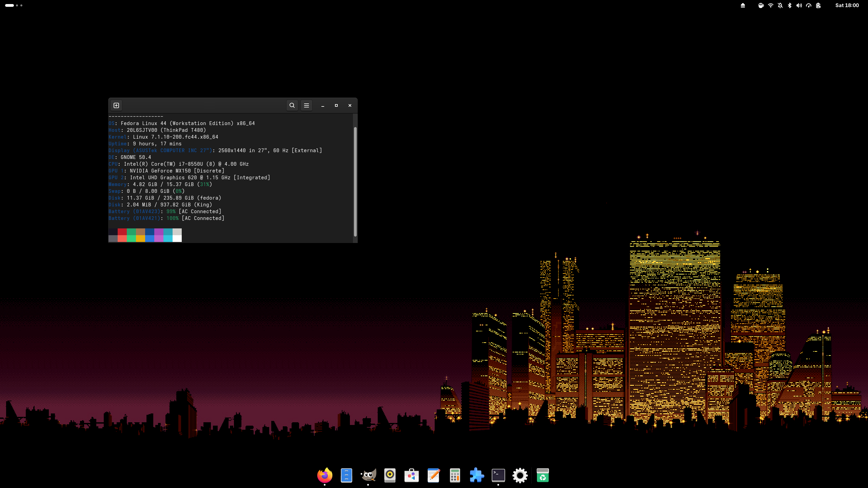Open GIMP from the dock

click(368, 475)
